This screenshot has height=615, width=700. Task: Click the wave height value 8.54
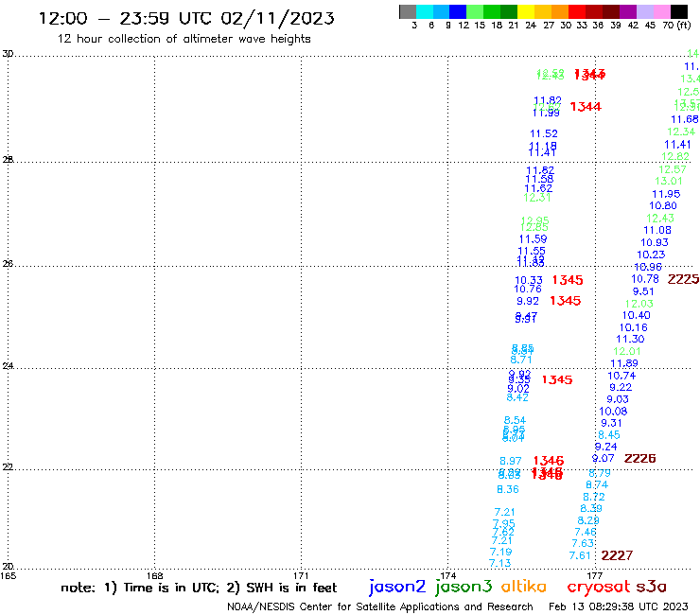click(515, 420)
